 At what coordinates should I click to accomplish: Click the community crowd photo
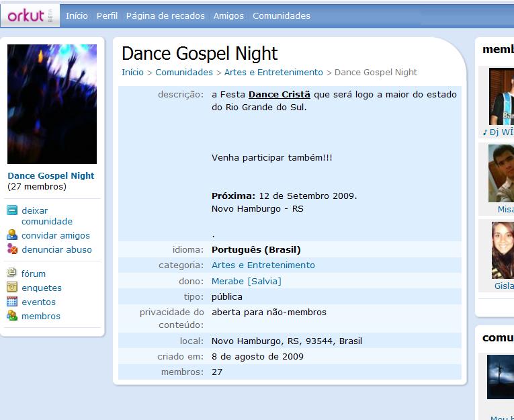(x=52, y=104)
